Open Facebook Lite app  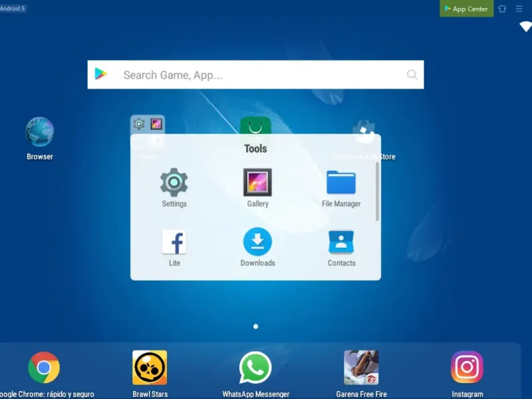coord(174,242)
